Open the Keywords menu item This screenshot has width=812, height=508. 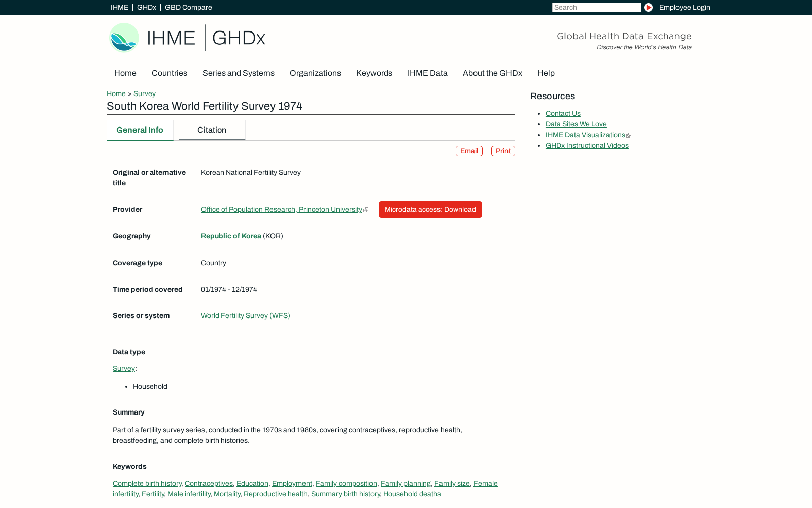pyautogui.click(x=374, y=73)
